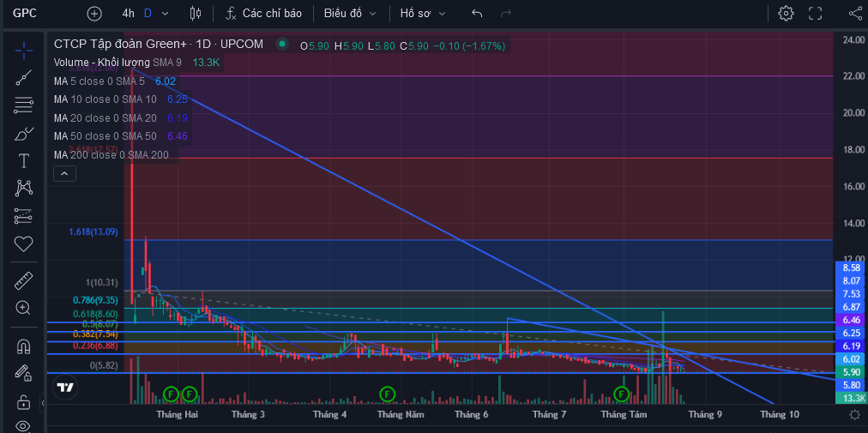Select the forecast projection tool
This screenshot has width=868, height=433.
(x=23, y=216)
